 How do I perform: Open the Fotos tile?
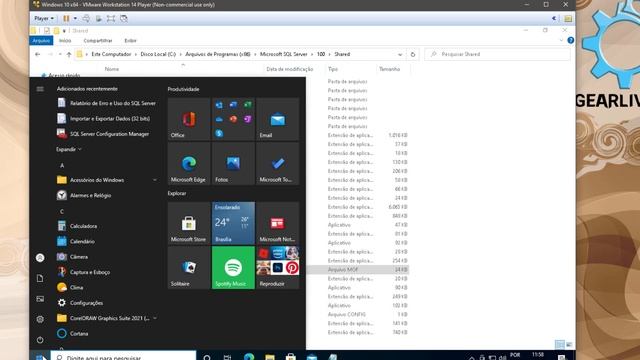click(x=233, y=164)
